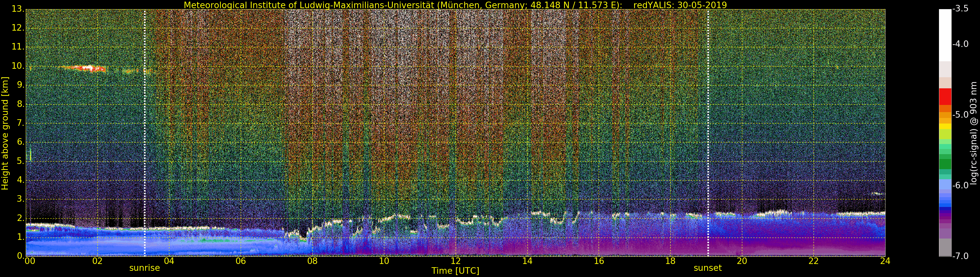Click the sunset label below the axis
The width and height of the screenshot is (980, 277).
coord(708,268)
